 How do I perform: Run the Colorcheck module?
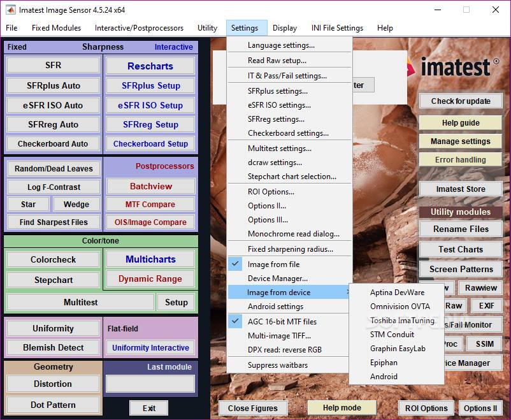(x=53, y=259)
